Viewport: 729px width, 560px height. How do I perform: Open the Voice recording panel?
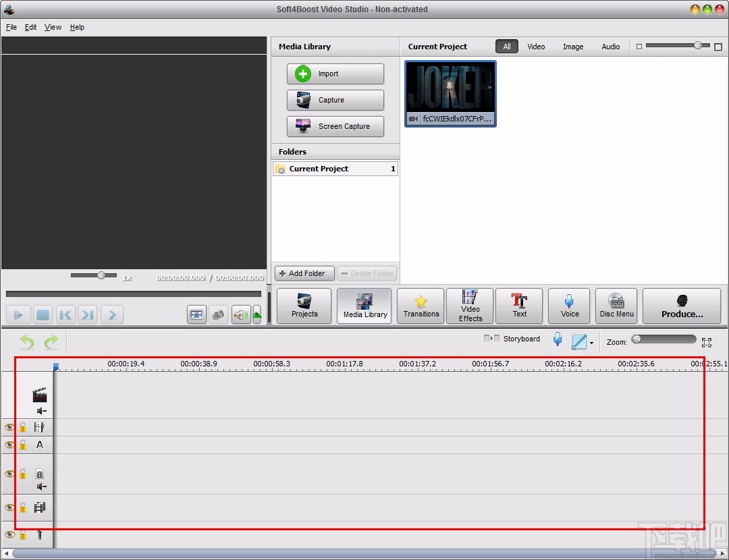[x=569, y=306]
